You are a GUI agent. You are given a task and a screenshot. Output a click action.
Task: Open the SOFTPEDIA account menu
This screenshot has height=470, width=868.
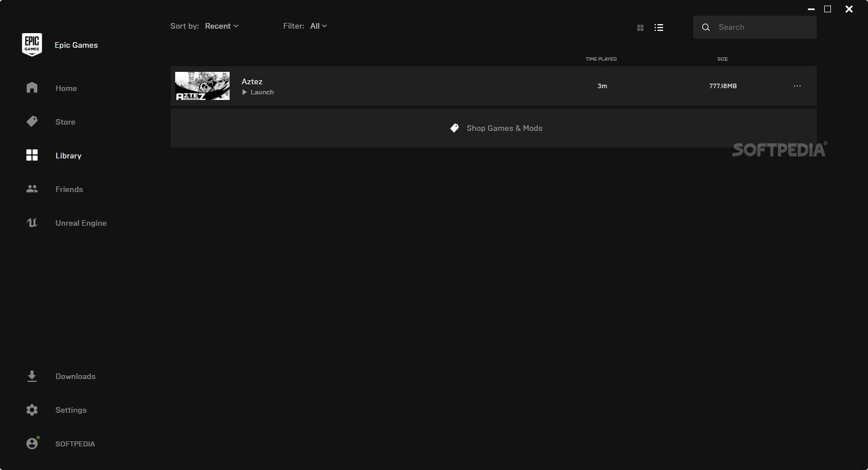coord(75,444)
